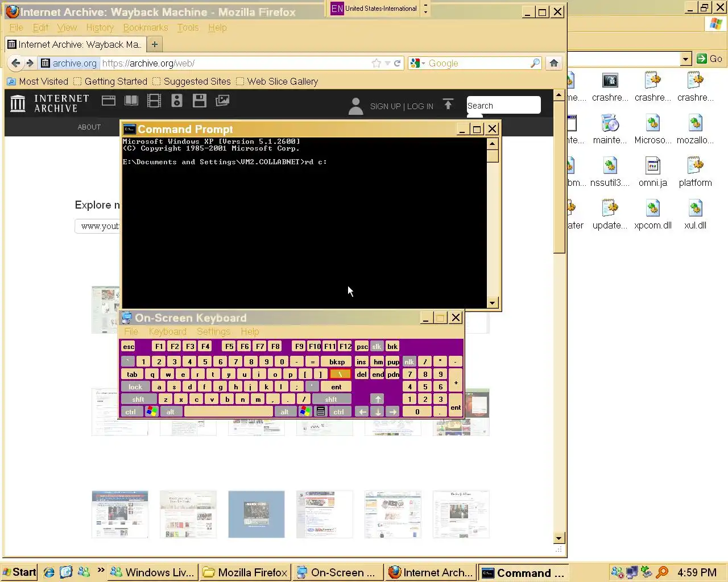Click the on-screen keyboard left Windows key
Image resolution: width=728 pixels, height=582 pixels.
tap(151, 411)
